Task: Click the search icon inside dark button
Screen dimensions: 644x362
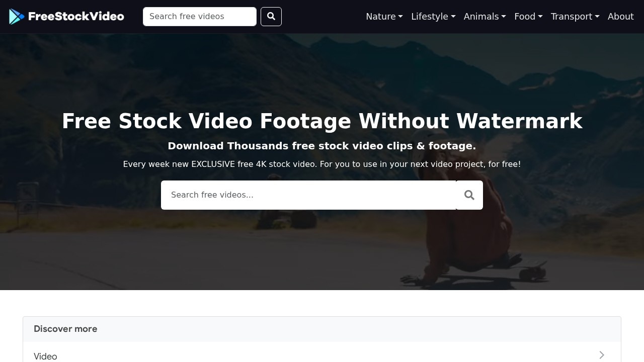Action: click(271, 16)
